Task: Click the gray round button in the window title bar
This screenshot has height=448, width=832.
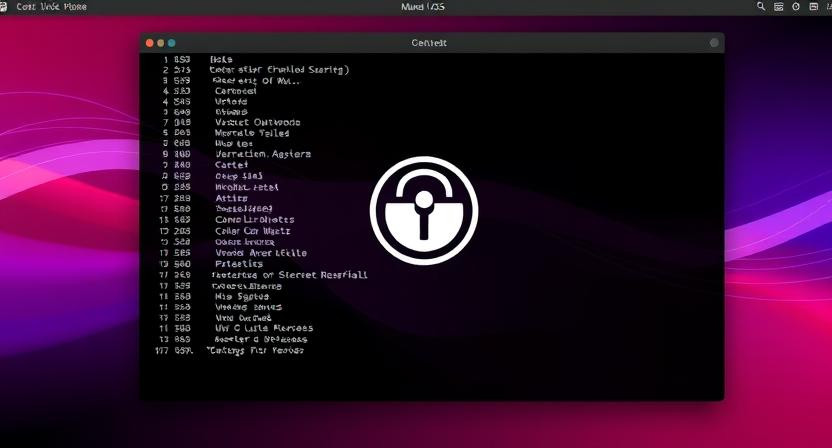Action: click(x=714, y=43)
